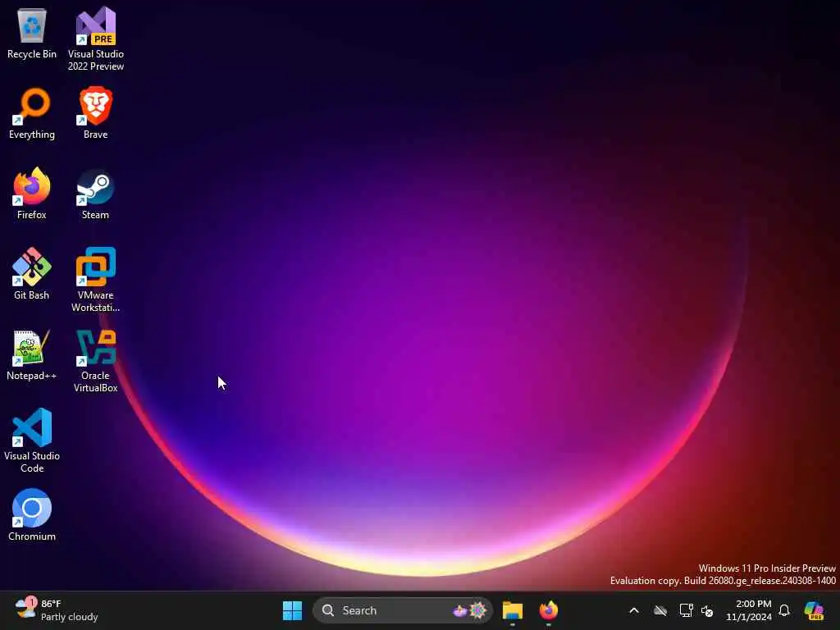Select the Oracle VirtualBox shortcut

pyautogui.click(x=96, y=361)
